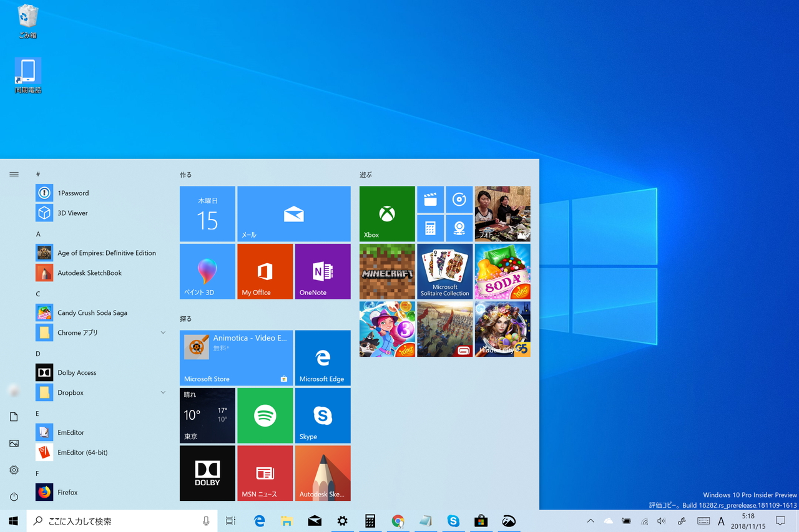
Task: Open the Maps tile
Action: (459, 228)
